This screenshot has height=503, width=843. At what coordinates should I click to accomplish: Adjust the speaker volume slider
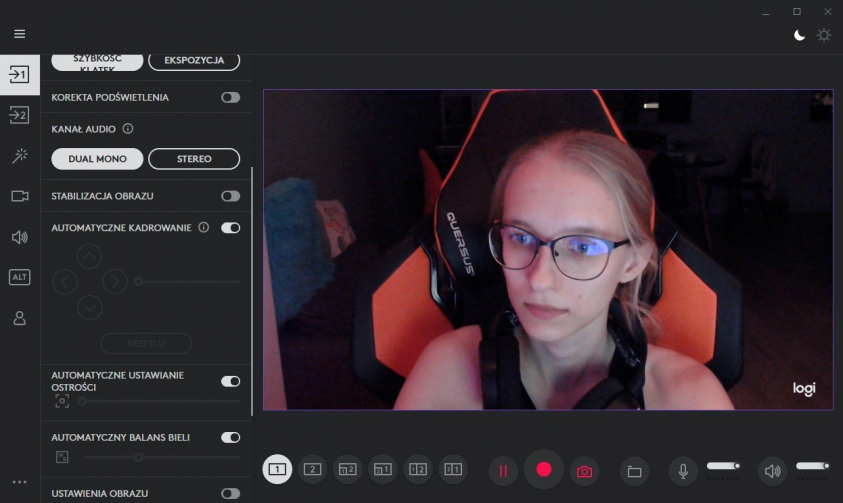click(812, 466)
